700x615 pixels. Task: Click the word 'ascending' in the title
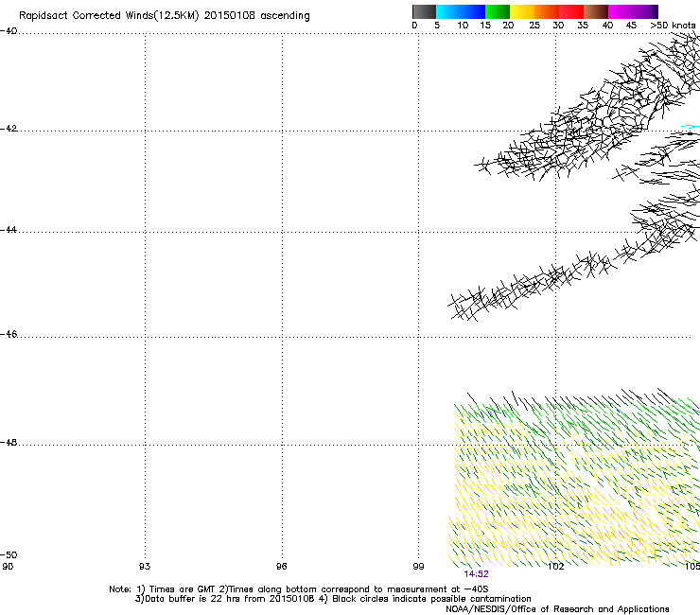coord(285,16)
